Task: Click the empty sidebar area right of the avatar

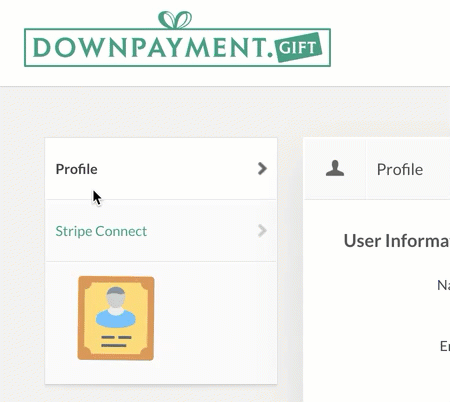Action: click(x=215, y=318)
